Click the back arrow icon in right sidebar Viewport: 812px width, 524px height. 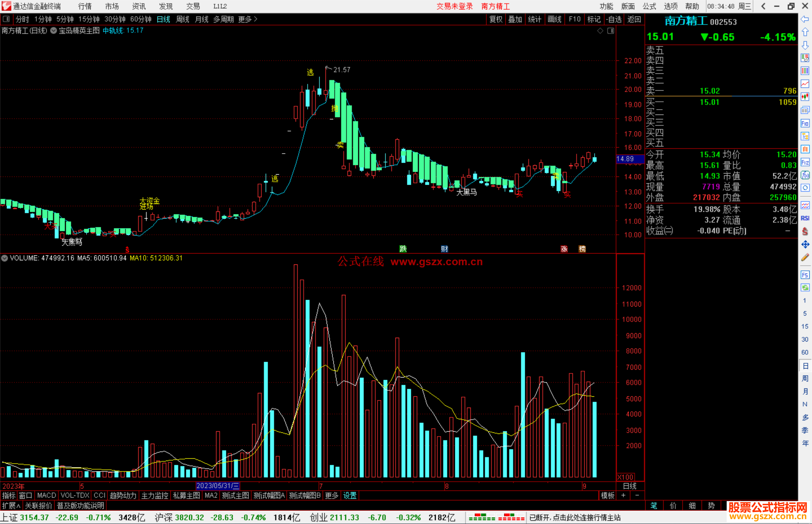click(805, 19)
